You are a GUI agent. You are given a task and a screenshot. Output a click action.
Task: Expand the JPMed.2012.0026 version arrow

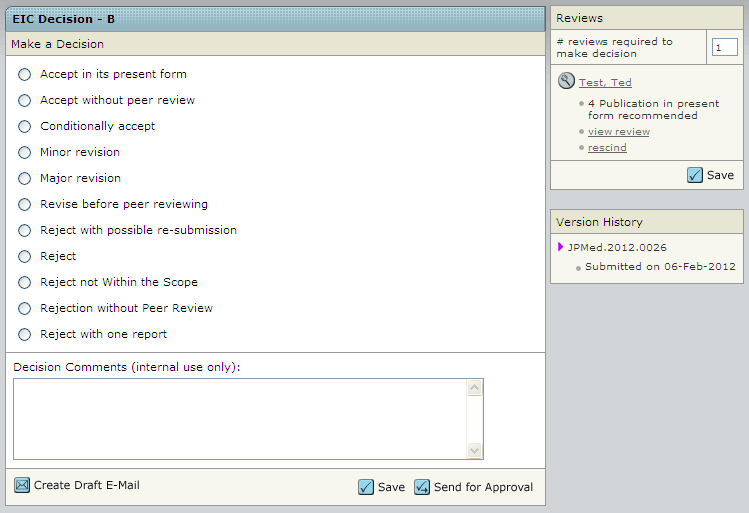(561, 247)
